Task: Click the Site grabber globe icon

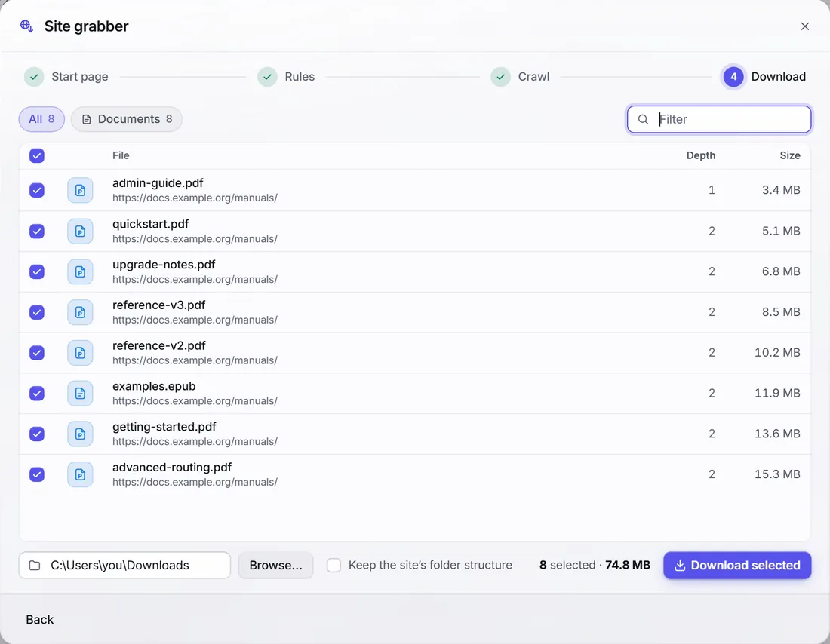Action: [26, 26]
